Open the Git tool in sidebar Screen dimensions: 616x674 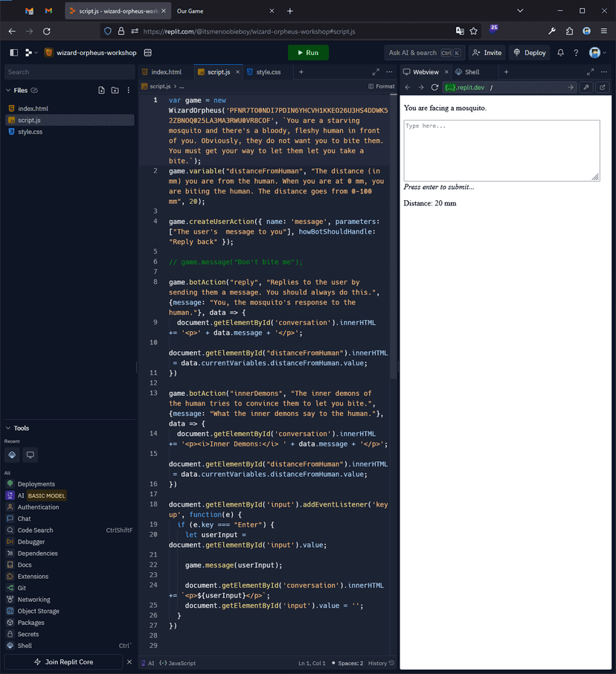click(22, 588)
